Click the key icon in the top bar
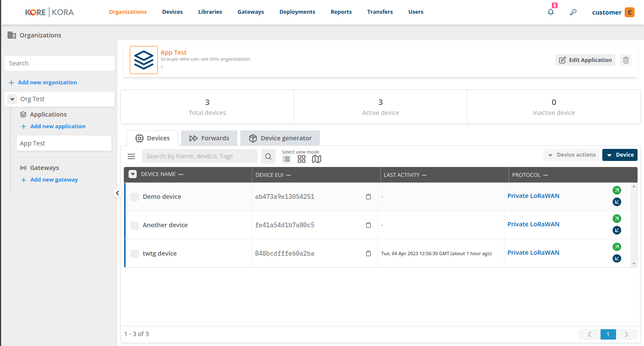644x346 pixels. click(x=573, y=12)
